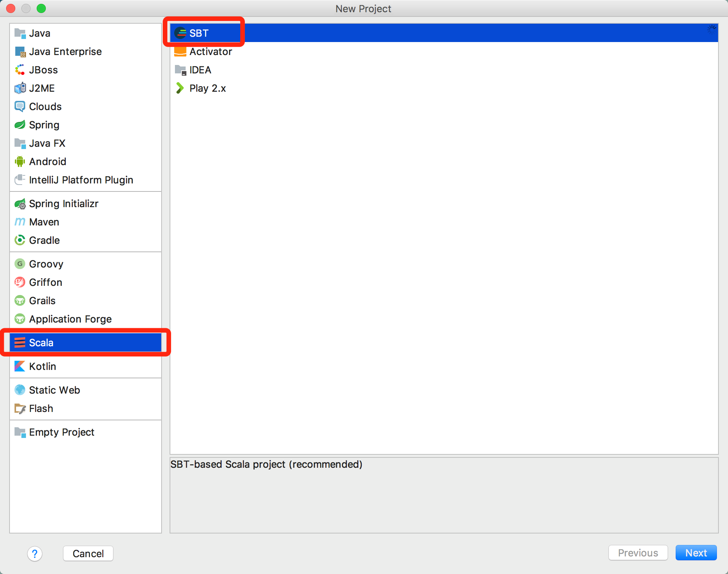This screenshot has height=574, width=728.
Task: Click the Grails icon
Action: pyautogui.click(x=20, y=301)
